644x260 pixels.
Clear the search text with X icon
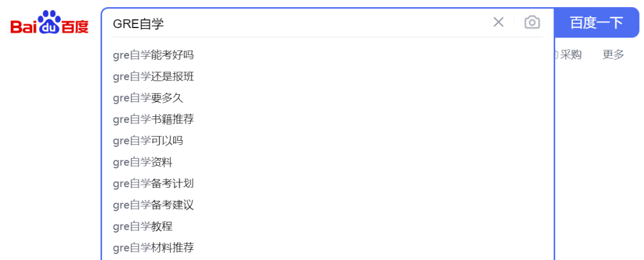498,22
